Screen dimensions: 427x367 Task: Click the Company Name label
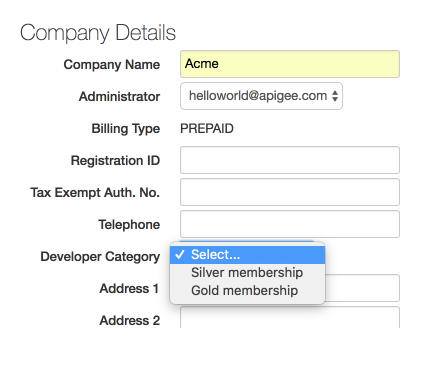pyautogui.click(x=112, y=65)
